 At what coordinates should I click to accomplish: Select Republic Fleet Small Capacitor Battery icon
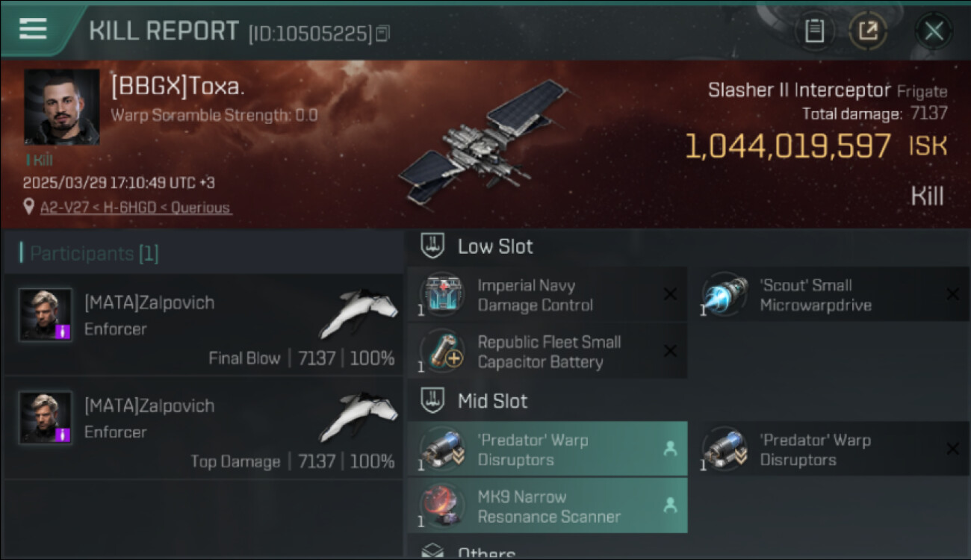[x=441, y=352]
